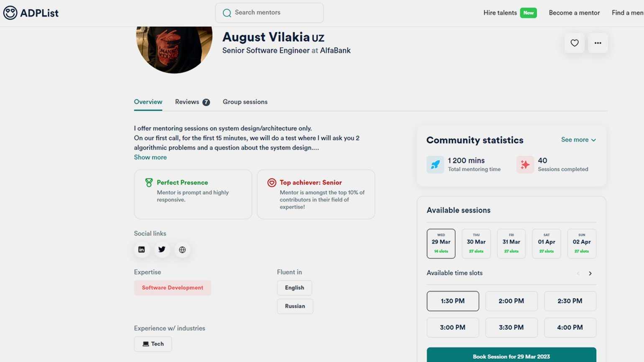This screenshot has height=362, width=644.
Task: Open the mentor's Twitter profile icon
Action: tap(162, 250)
